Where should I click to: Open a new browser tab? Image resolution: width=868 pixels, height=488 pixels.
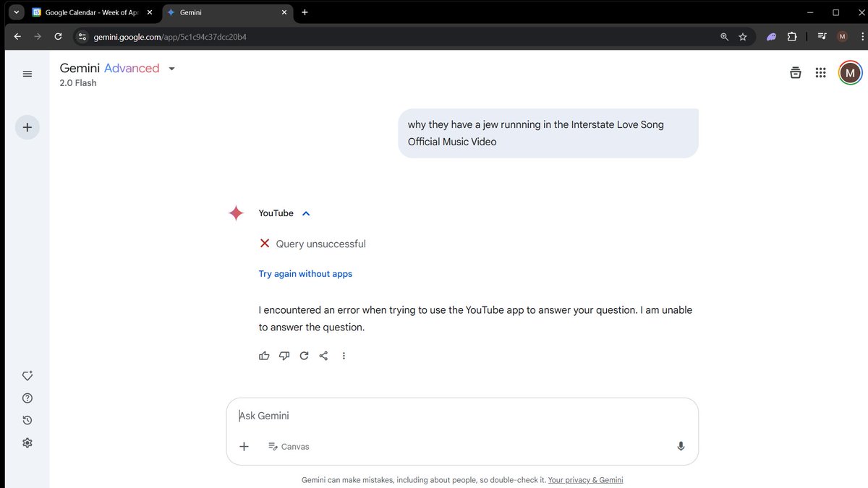point(305,12)
